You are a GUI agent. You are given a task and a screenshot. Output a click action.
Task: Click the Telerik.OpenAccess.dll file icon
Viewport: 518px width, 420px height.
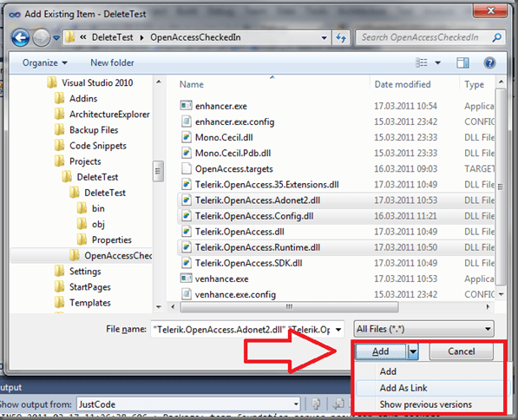tap(187, 232)
